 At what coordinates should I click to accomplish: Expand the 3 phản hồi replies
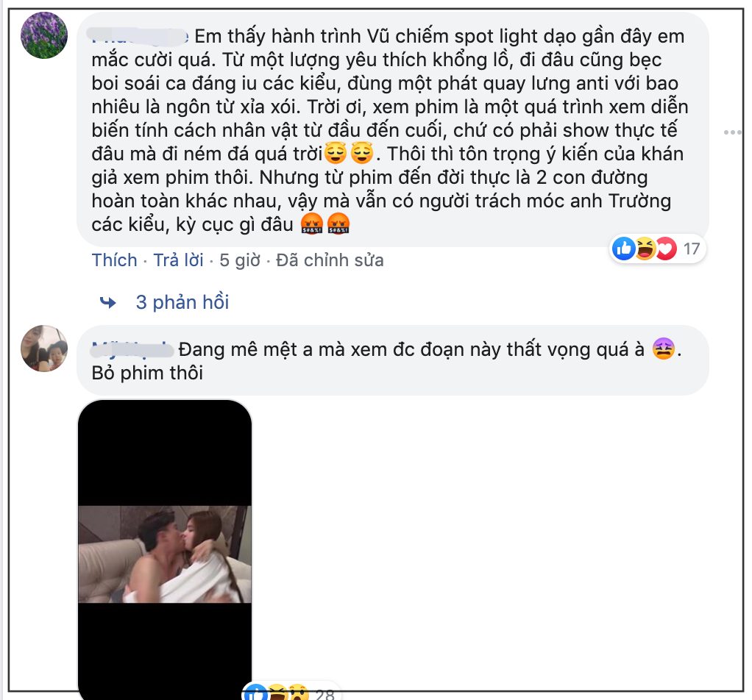[x=182, y=302]
